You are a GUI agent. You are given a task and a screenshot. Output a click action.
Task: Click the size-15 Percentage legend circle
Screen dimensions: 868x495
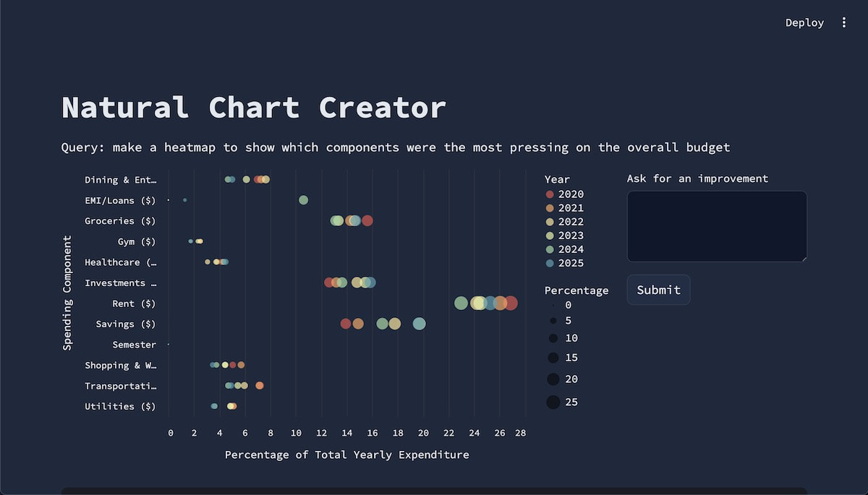(553, 358)
